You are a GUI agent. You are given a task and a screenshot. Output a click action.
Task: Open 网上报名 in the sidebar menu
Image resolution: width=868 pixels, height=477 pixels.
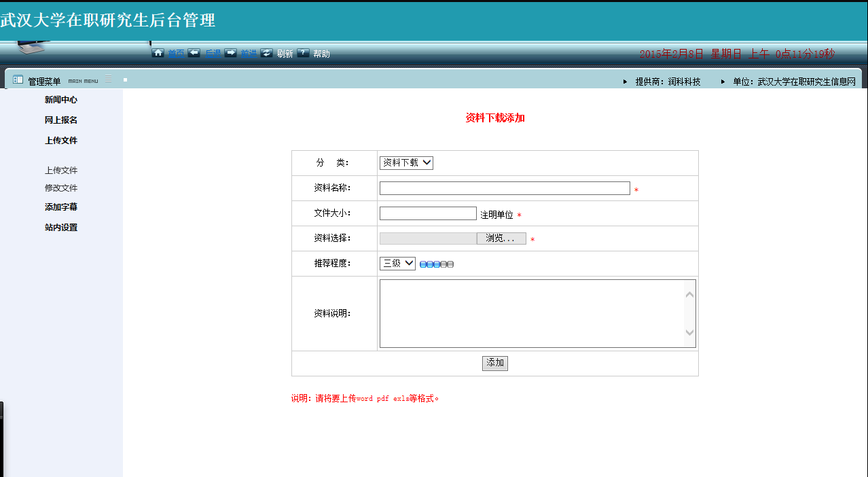tap(61, 120)
